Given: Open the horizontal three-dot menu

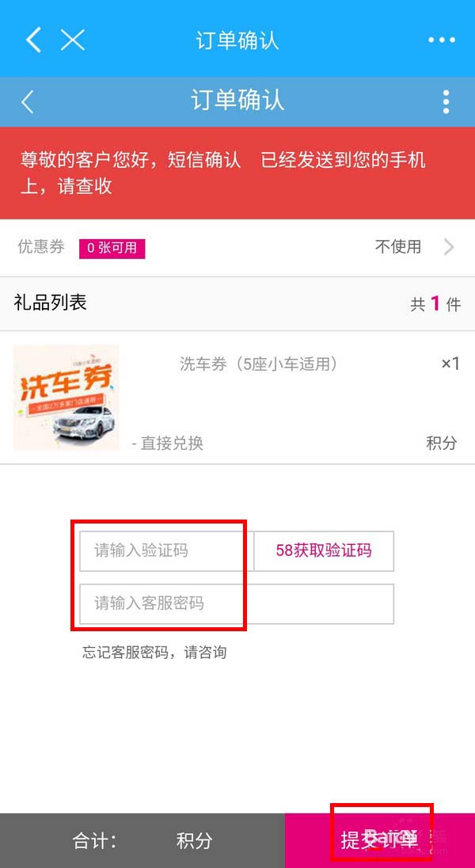Looking at the screenshot, I should coord(442,40).
